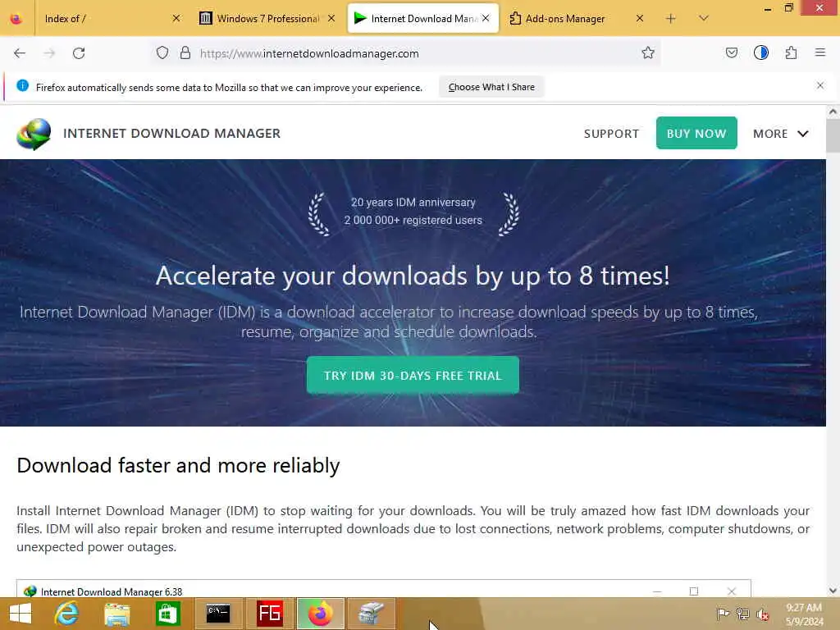This screenshot has height=630, width=840.
Task: Click the network tray icon
Action: [742, 614]
